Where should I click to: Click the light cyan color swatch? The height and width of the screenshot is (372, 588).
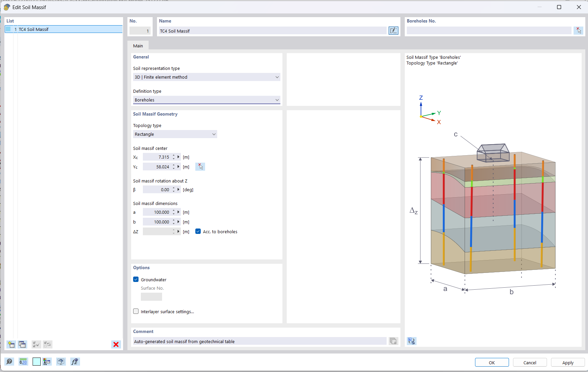click(37, 362)
